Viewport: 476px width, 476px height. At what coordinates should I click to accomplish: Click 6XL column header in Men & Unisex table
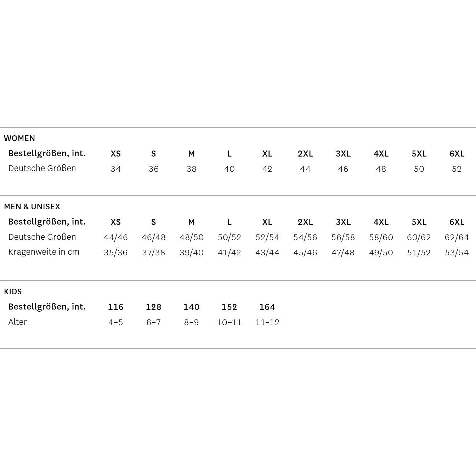click(x=457, y=222)
